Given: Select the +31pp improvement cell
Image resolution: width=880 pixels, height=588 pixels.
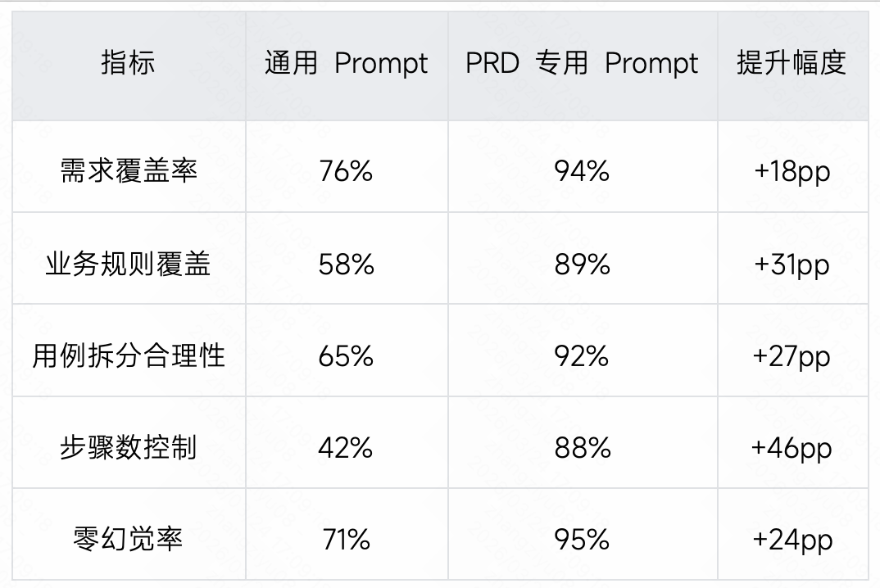Looking at the screenshot, I should (x=792, y=264).
